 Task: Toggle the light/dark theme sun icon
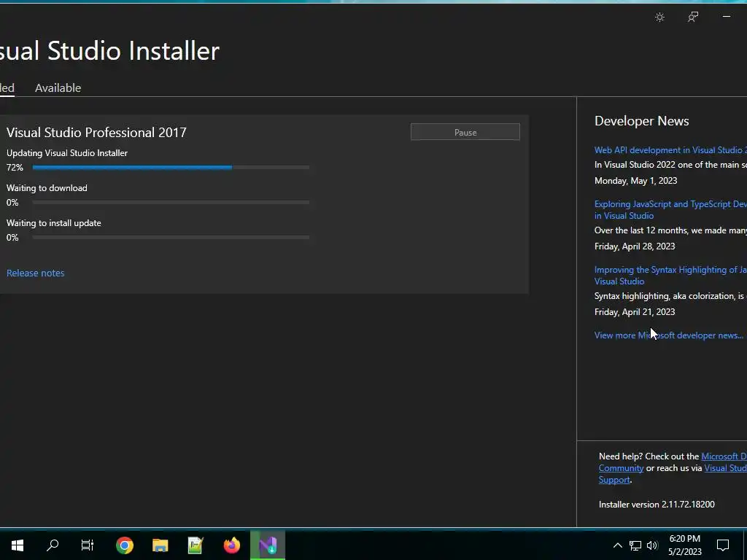coord(659,17)
